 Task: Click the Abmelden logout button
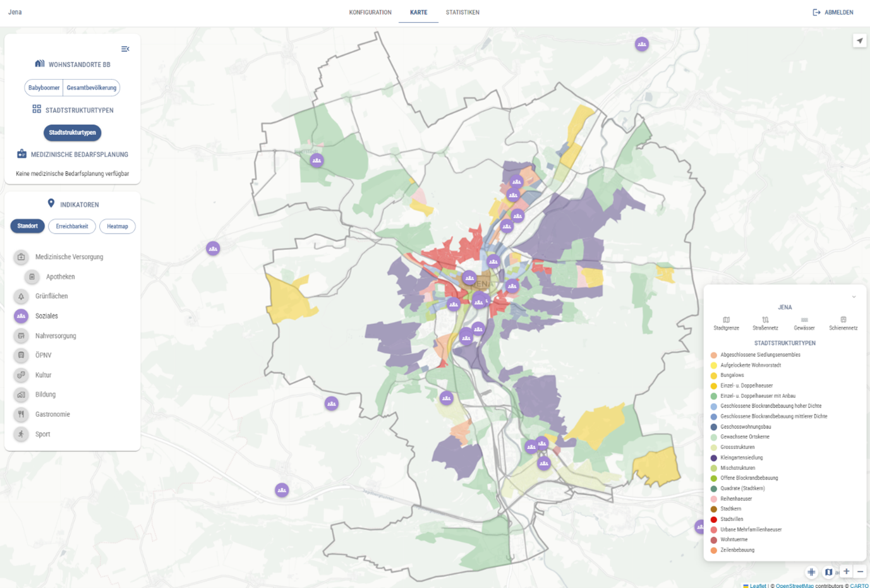pyautogui.click(x=833, y=13)
